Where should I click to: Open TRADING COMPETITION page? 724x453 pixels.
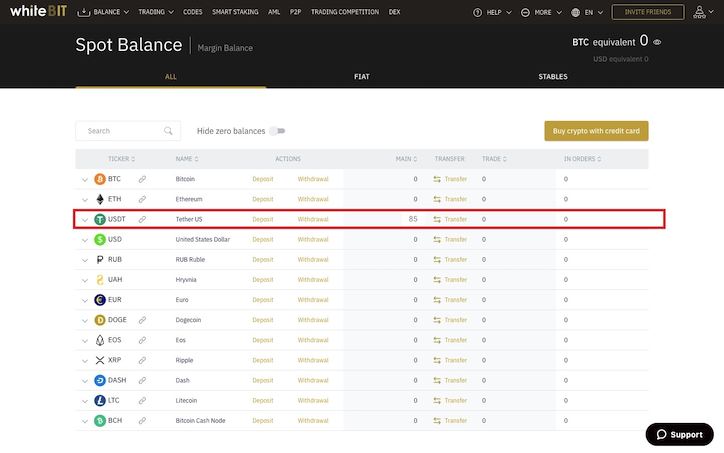coord(345,12)
